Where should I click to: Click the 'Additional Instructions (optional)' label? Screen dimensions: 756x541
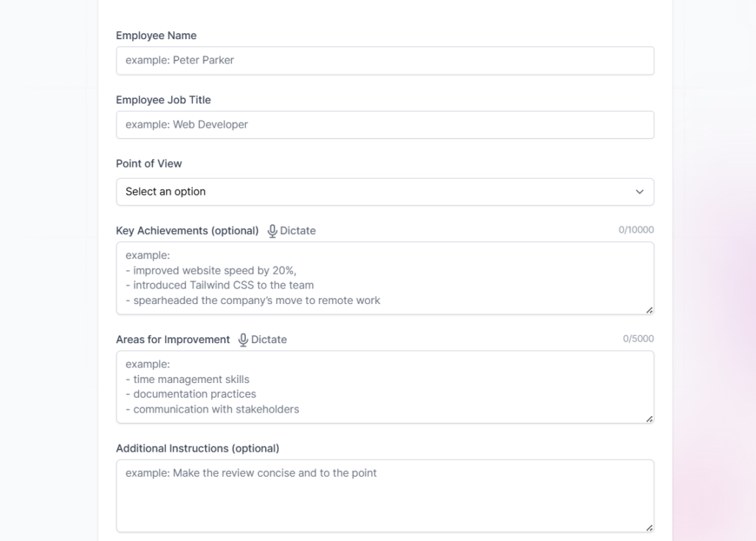[x=197, y=449]
